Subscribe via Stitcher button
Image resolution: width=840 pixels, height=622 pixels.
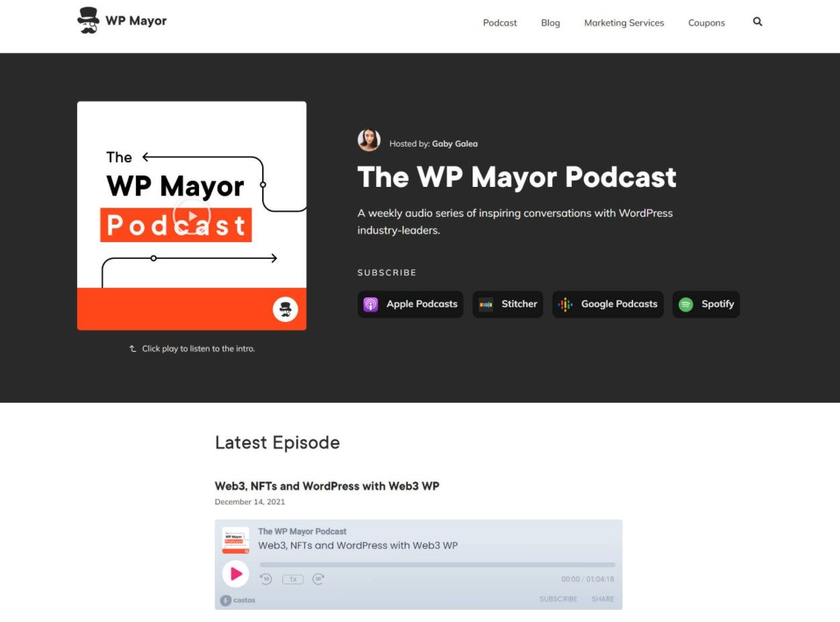pos(507,304)
